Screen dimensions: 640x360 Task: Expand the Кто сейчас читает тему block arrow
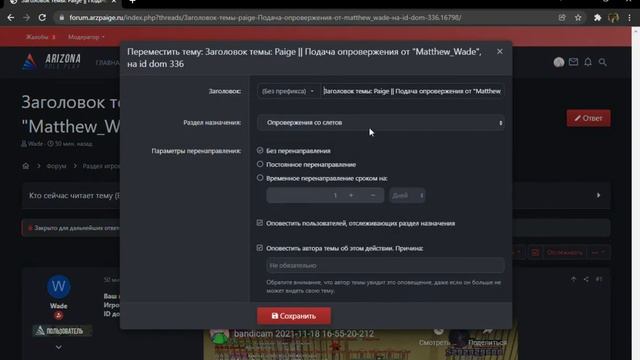598,195
